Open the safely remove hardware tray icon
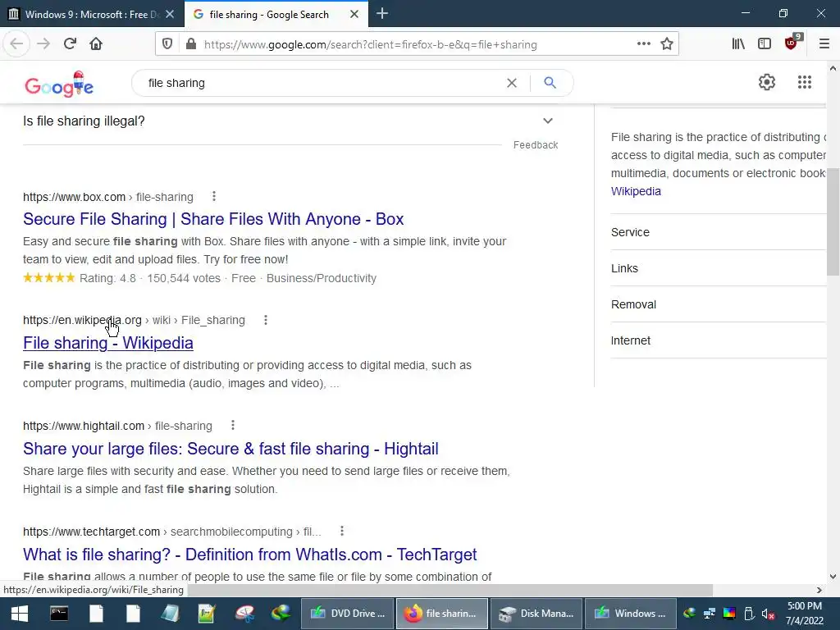Screen dimensions: 840x630 tap(749, 614)
